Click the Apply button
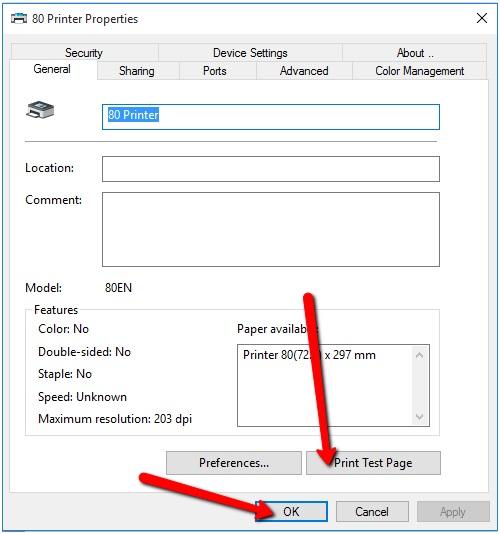 pos(453,511)
